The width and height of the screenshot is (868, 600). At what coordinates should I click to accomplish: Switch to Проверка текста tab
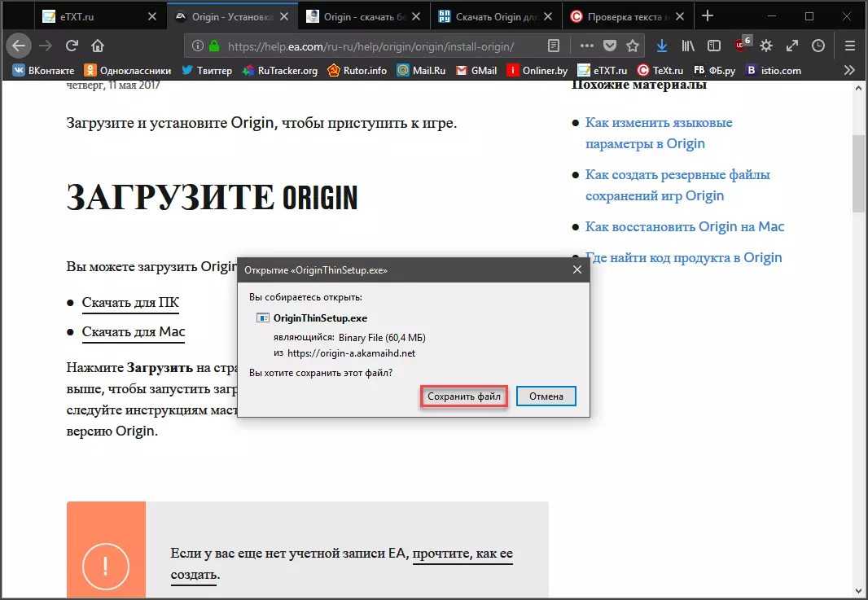click(627, 16)
